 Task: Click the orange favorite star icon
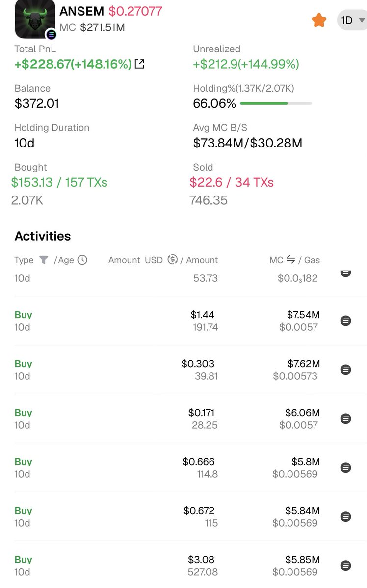319,20
